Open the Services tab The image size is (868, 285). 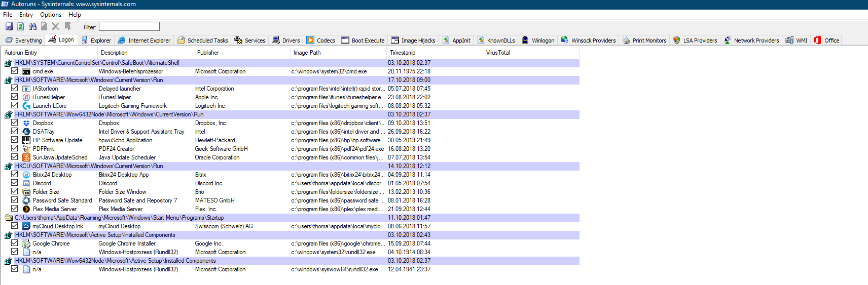(250, 40)
